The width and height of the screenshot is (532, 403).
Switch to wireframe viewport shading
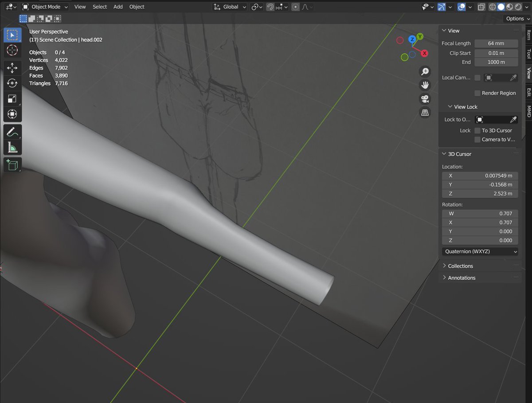[x=493, y=7]
